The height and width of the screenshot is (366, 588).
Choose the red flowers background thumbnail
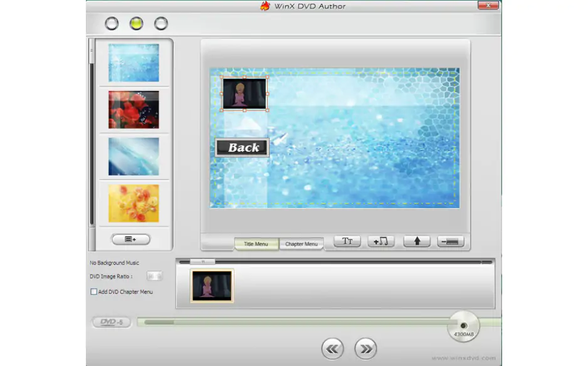pos(134,110)
